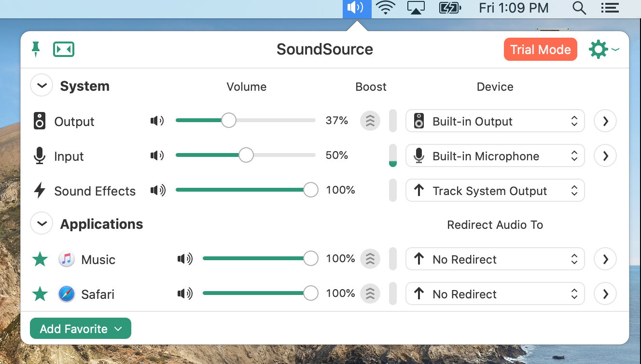Mute Sound Effects speaker icon
The height and width of the screenshot is (364, 641).
[158, 190]
